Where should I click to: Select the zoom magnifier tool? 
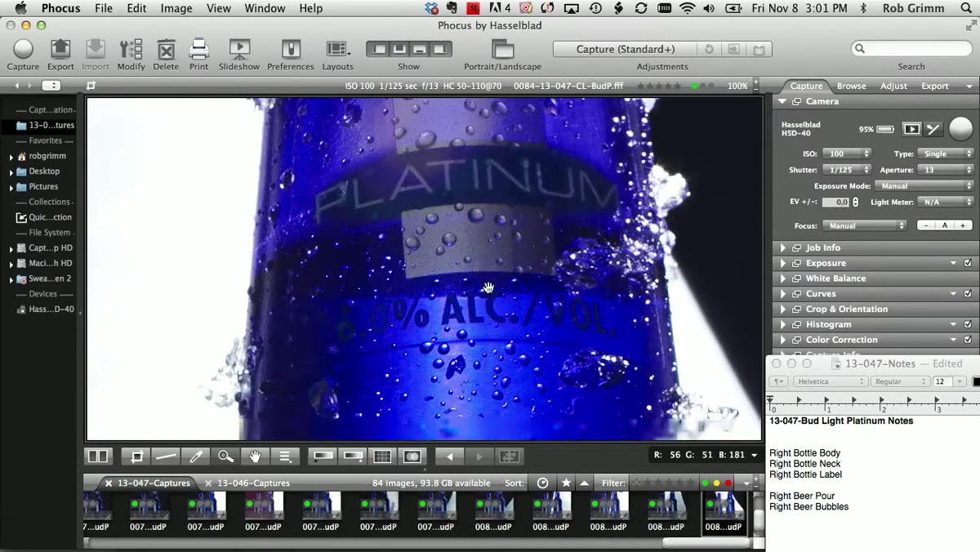tap(225, 456)
